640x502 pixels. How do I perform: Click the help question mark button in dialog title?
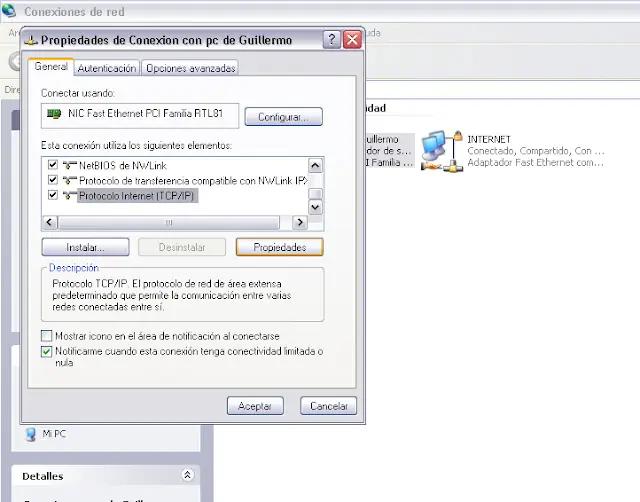click(331, 40)
